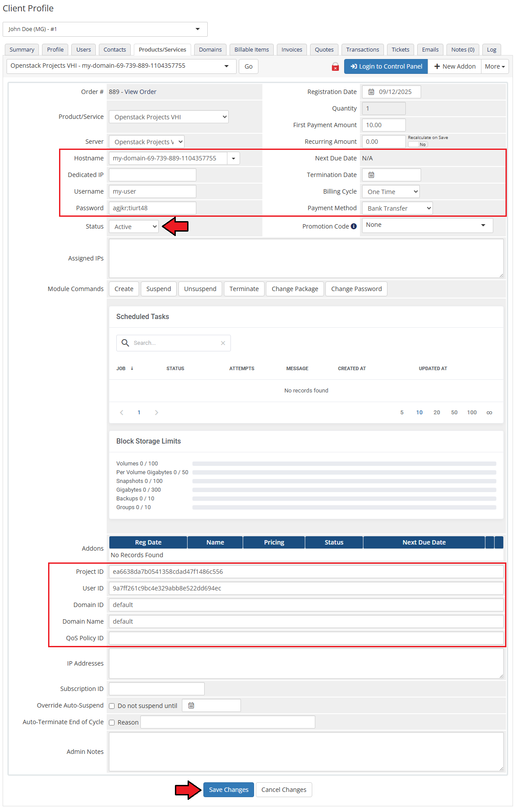Click the magnifier icon in Scheduled Tasks
The width and height of the screenshot is (516, 812).
coord(125,343)
